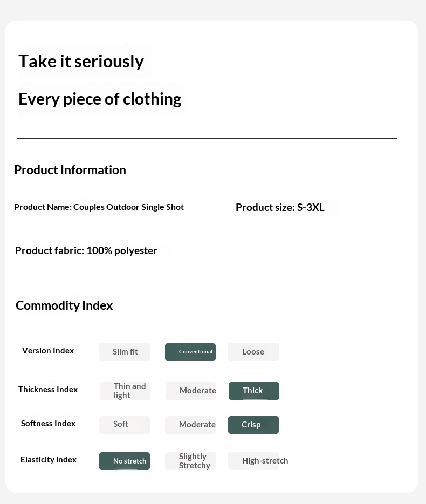Select the Crisp softness chip
Viewport: 426px width, 504px height.
coord(253,425)
